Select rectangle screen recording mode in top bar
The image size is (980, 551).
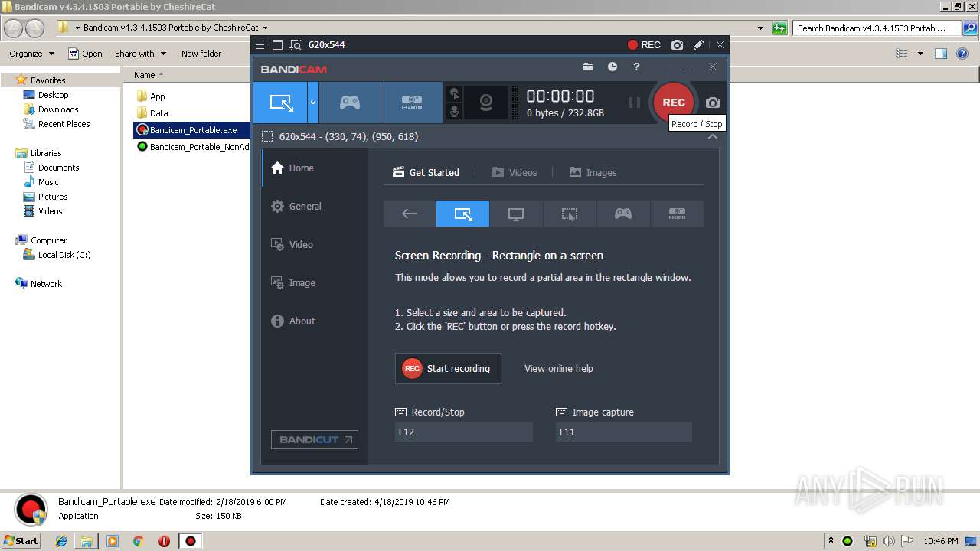click(x=281, y=103)
